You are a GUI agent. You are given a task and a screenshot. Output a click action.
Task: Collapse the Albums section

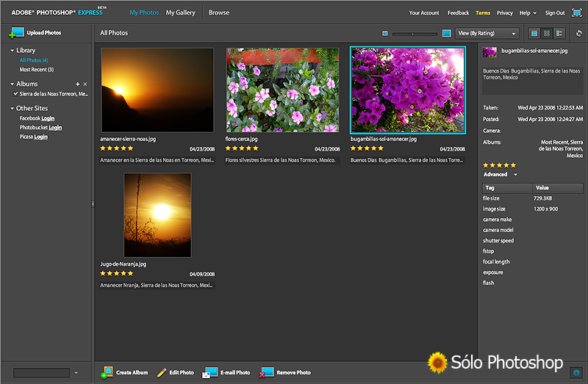(12, 84)
